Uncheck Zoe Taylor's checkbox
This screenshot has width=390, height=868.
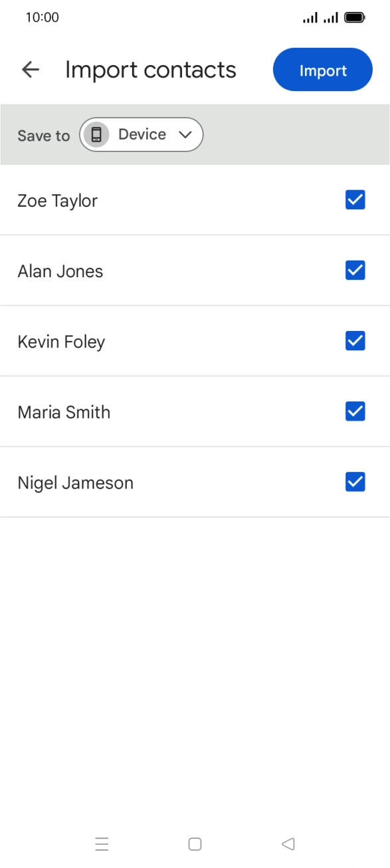click(x=356, y=199)
